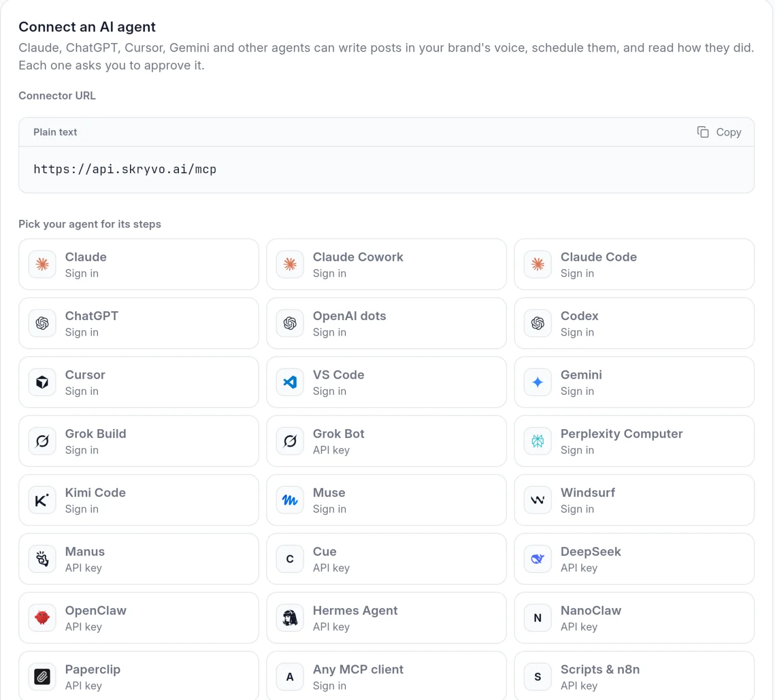Choose the NanoClaw agent card

(634, 618)
